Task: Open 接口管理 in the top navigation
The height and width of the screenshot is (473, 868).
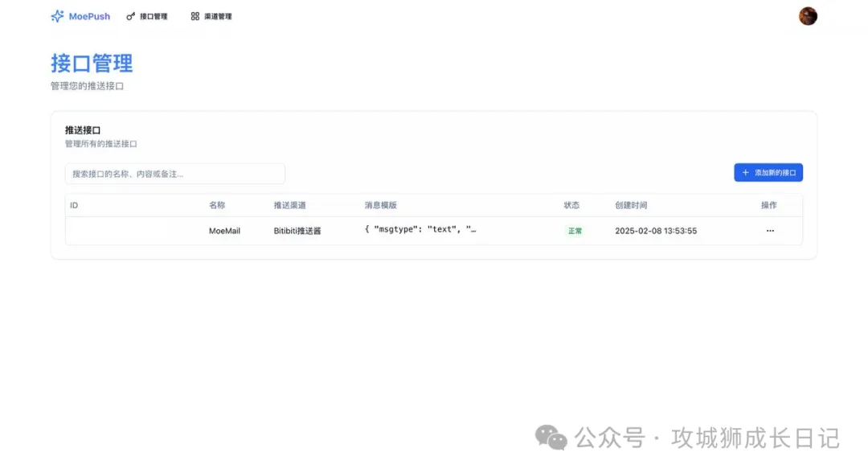Action: [x=154, y=16]
